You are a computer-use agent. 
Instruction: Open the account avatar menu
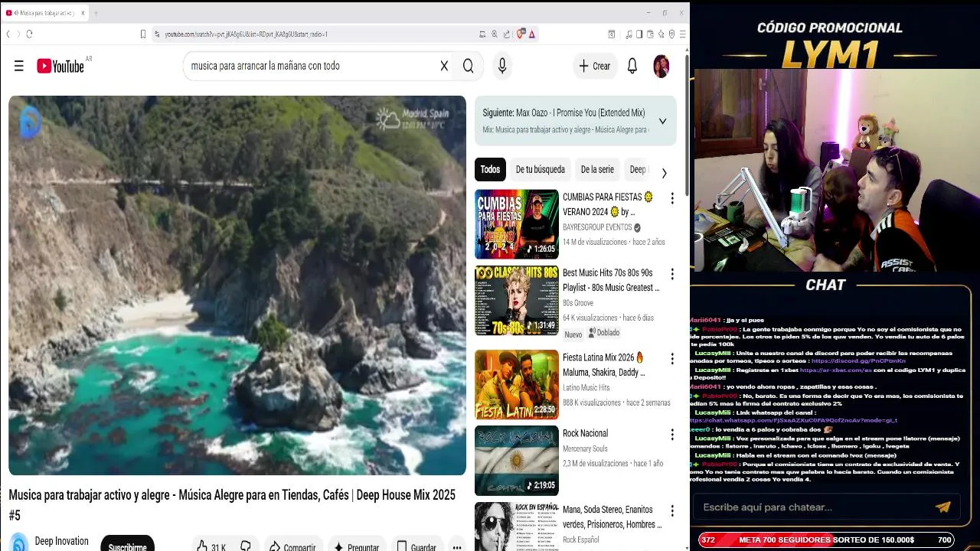(x=661, y=66)
